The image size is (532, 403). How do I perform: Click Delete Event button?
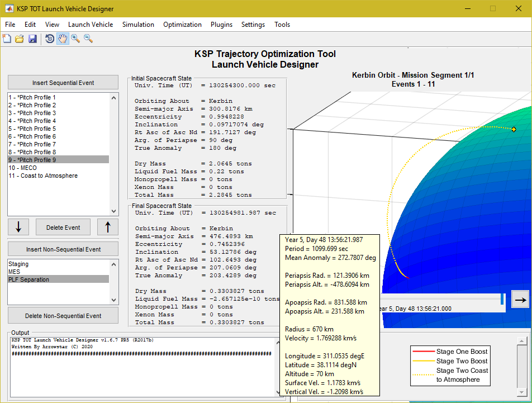[63, 227]
